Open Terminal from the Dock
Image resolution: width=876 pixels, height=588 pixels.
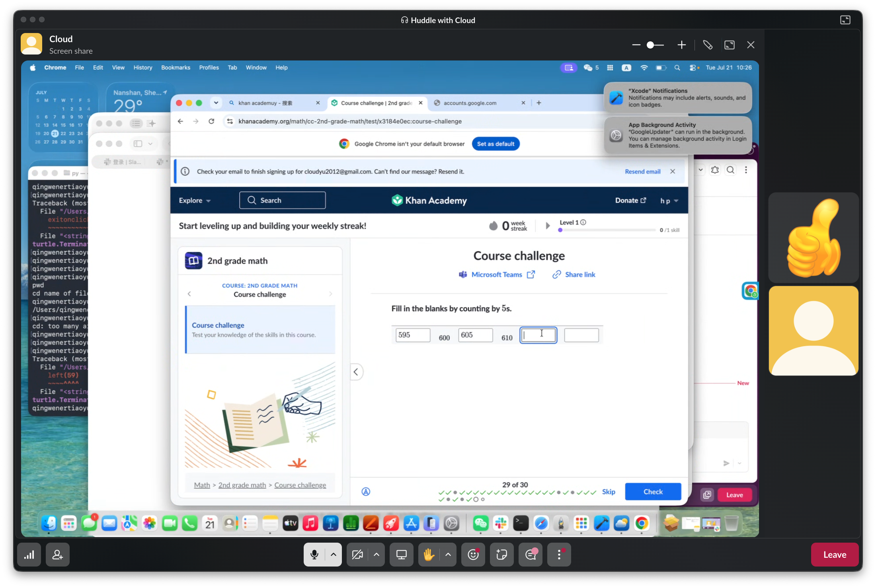click(x=521, y=523)
